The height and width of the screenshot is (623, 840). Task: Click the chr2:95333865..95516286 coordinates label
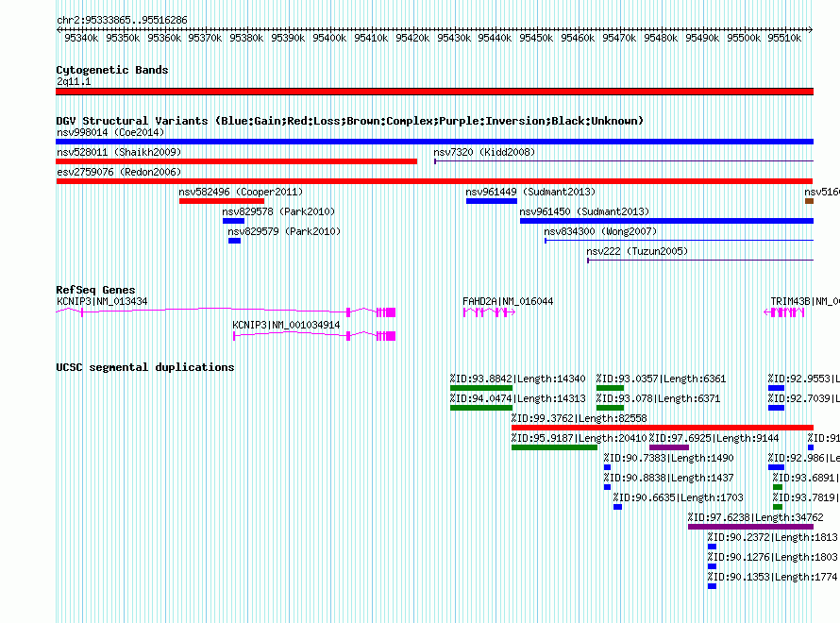pyautogui.click(x=122, y=20)
